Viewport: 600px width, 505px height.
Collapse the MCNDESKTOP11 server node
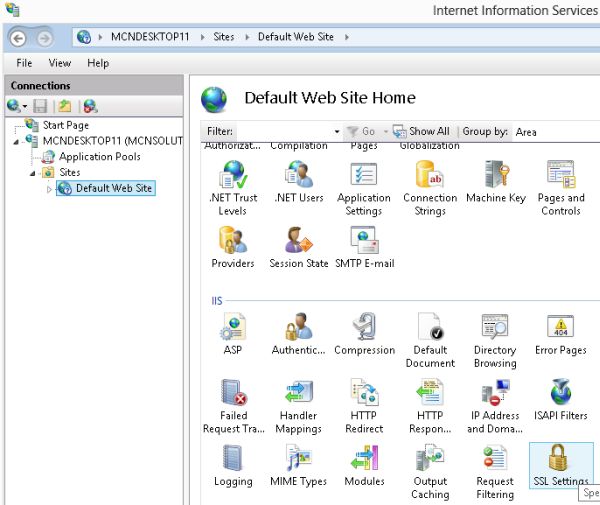(x=16, y=142)
